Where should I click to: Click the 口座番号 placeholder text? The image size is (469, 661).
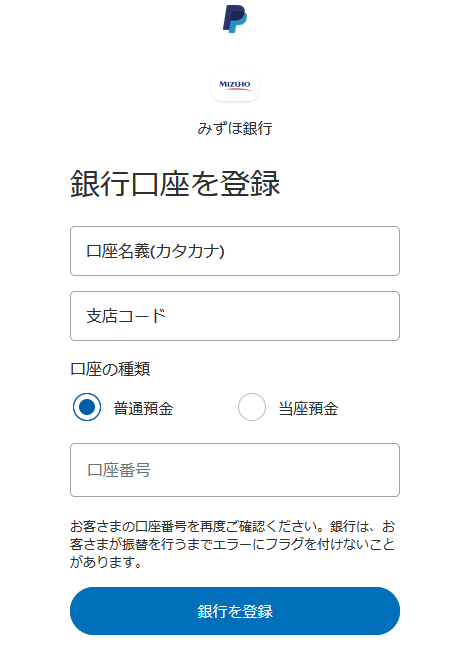pos(119,470)
